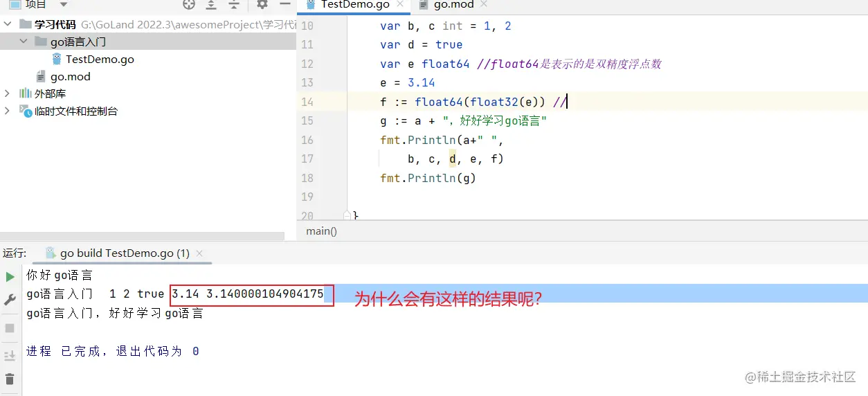Click the gray stop square icon
868x396 pixels.
click(10, 328)
